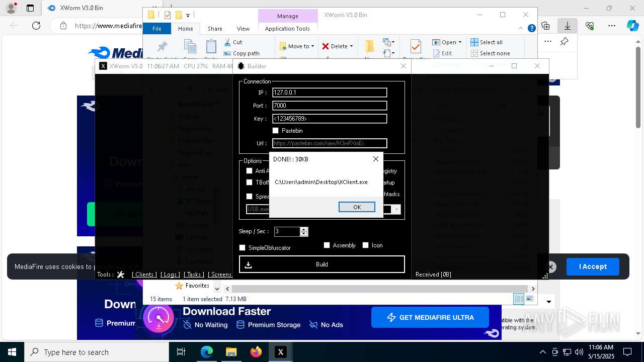
Task: Click Copy path in the Explorer ribbon
Action: tap(242, 53)
